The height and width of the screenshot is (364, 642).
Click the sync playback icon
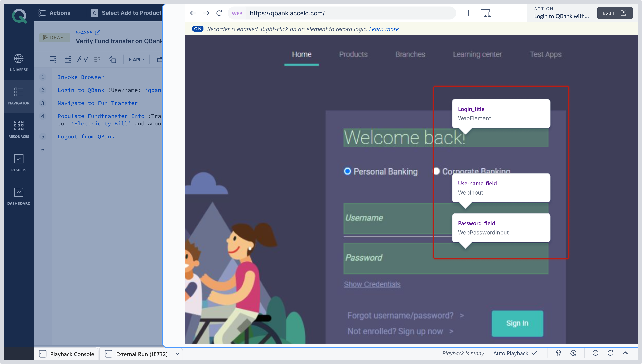pyautogui.click(x=573, y=353)
